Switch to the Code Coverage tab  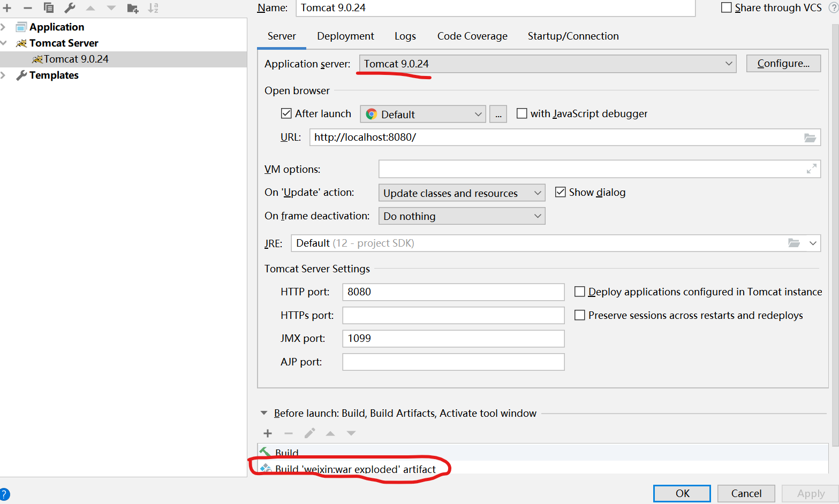(472, 36)
